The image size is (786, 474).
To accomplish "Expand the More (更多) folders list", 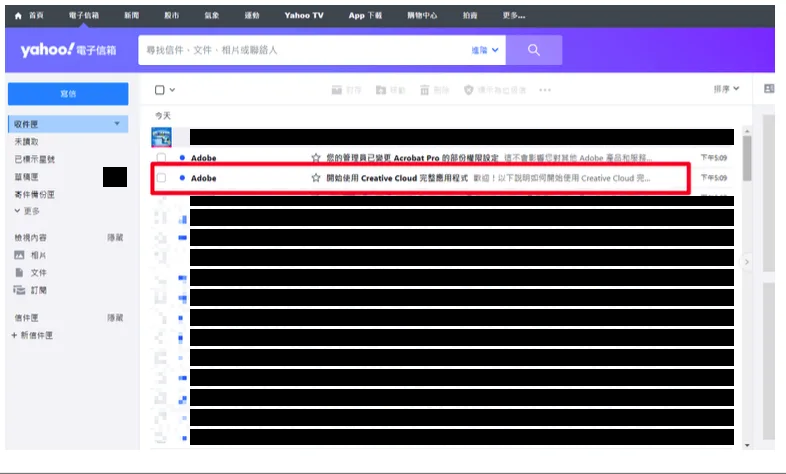I will pos(27,211).
